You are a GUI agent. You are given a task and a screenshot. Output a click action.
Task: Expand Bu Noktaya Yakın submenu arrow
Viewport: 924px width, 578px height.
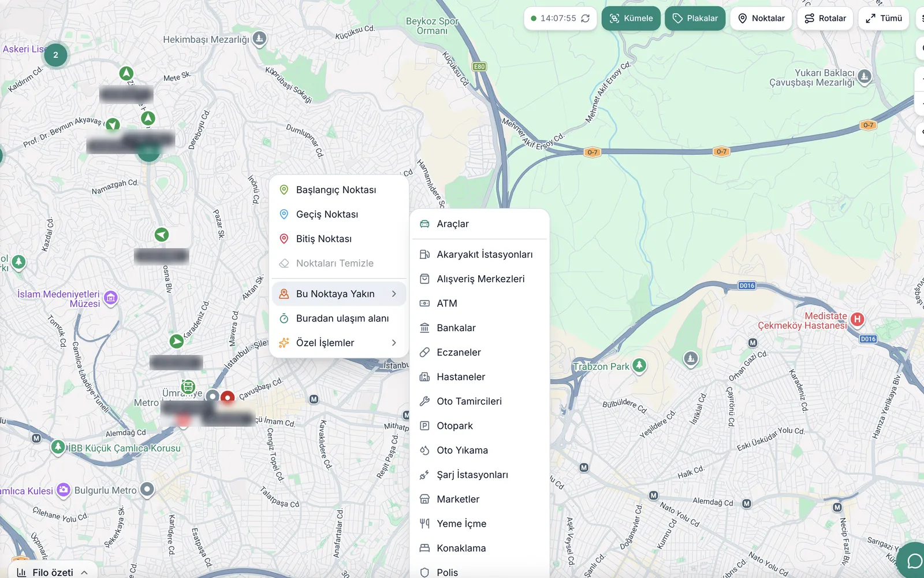click(x=394, y=294)
